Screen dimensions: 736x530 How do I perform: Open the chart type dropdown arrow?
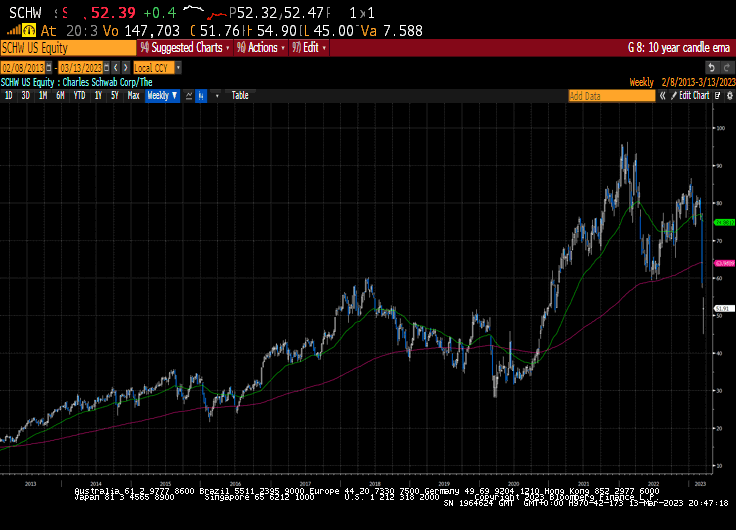click(217, 96)
